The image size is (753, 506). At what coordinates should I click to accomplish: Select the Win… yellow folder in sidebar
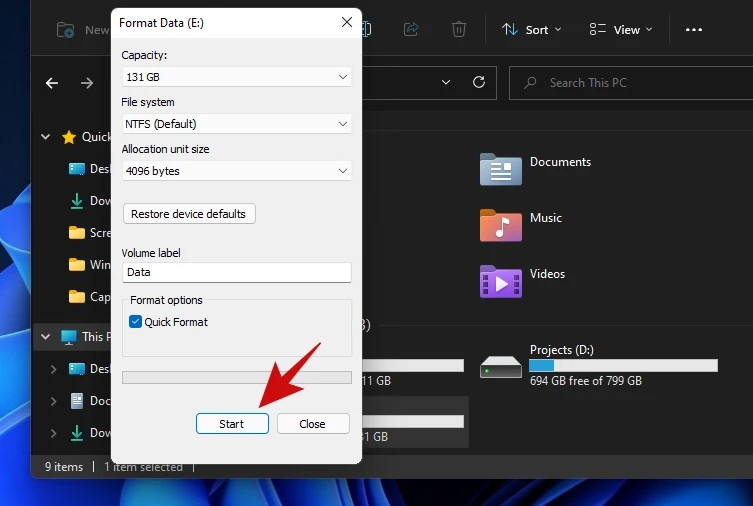77,265
